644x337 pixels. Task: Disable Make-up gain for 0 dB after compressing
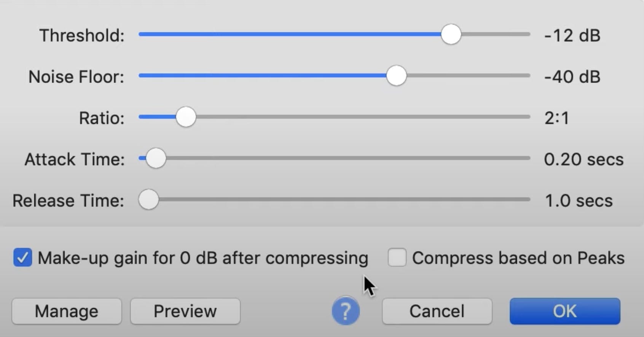22,258
